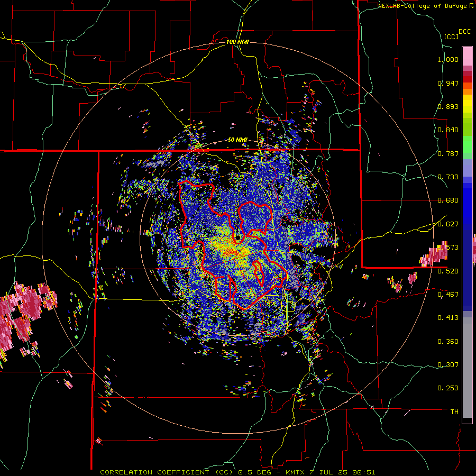This screenshot has height=476, width=476.
Task: Click the 100 NMI range ring label
Action: point(237,42)
